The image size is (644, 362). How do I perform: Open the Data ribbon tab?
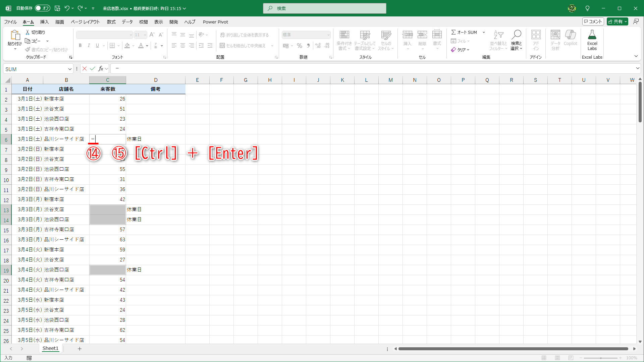point(127,22)
